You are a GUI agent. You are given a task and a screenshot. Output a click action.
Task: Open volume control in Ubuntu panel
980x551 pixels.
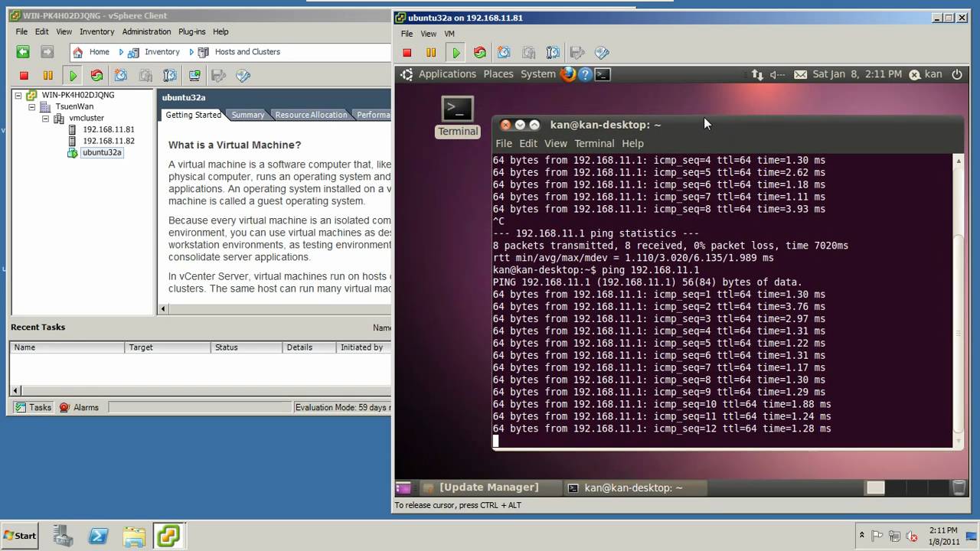pyautogui.click(x=777, y=74)
